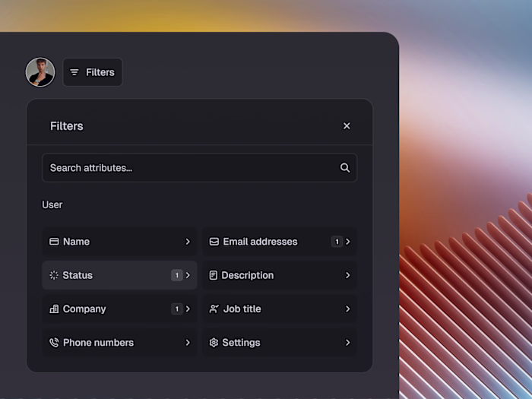
Task: Click the Search attributes input field
Action: click(x=199, y=168)
